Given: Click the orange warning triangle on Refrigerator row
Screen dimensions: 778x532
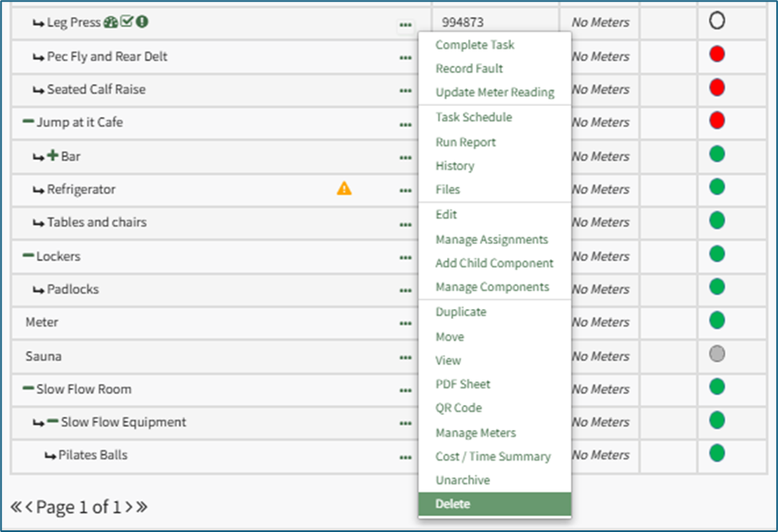Looking at the screenshot, I should click(344, 189).
